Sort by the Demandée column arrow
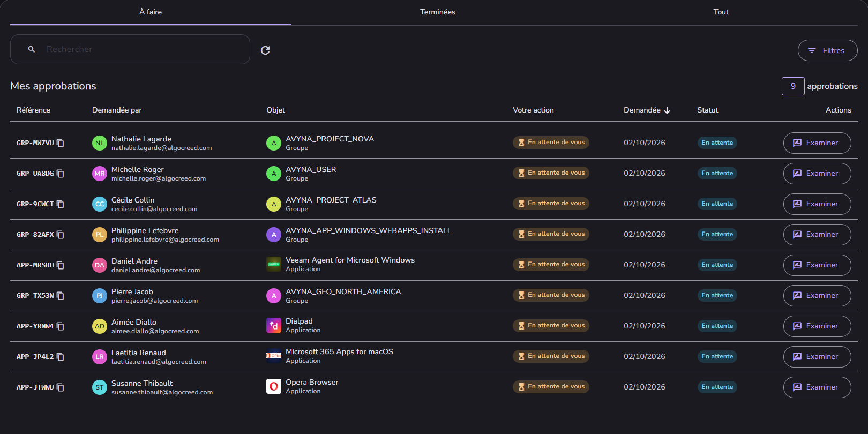Viewport: 868px width, 434px height. point(667,110)
